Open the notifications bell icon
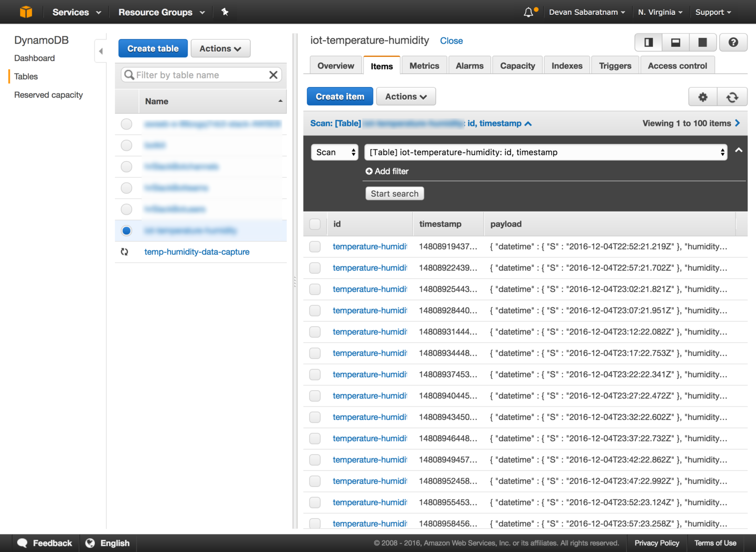The width and height of the screenshot is (756, 552). (x=528, y=12)
